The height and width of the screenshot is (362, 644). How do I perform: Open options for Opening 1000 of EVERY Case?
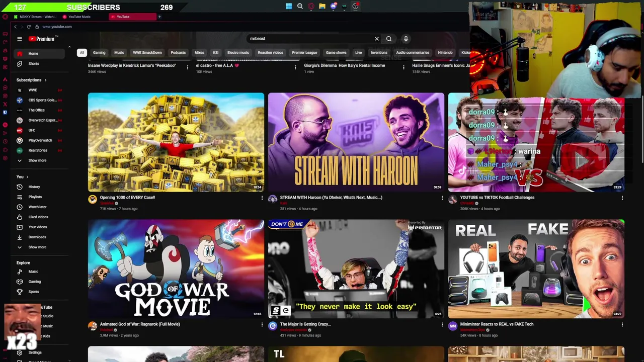point(262,198)
